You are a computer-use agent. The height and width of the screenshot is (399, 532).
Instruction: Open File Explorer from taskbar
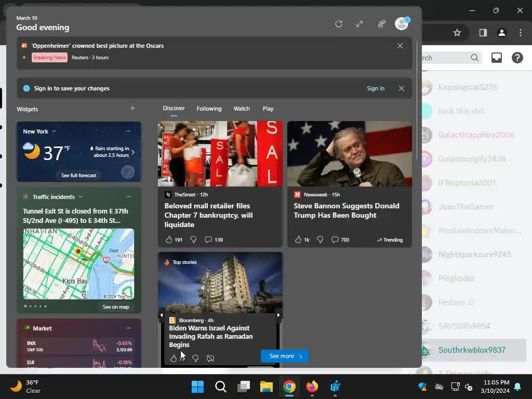coord(267,387)
